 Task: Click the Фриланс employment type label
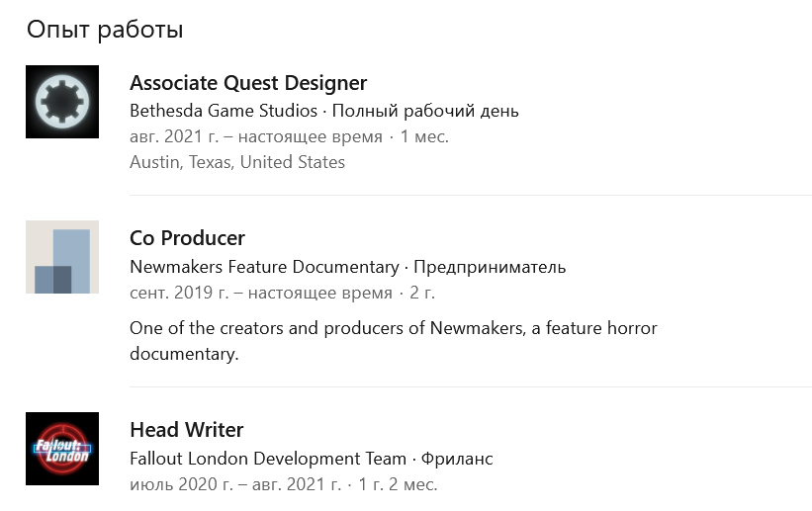[x=457, y=459]
